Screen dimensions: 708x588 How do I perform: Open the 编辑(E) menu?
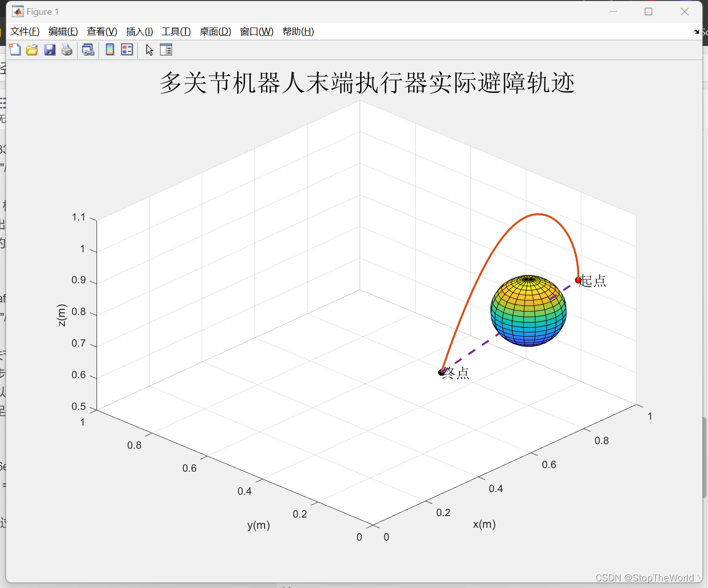coord(63,32)
